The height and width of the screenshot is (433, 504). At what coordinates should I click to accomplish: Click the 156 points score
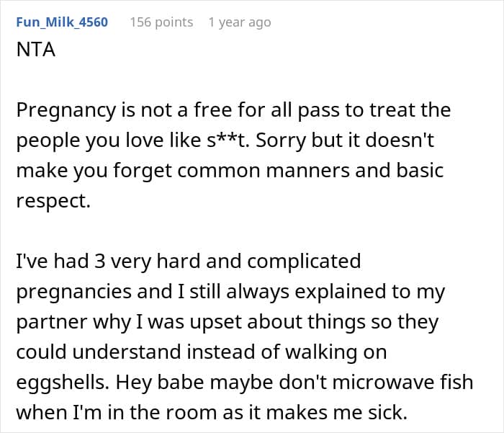[161, 22]
